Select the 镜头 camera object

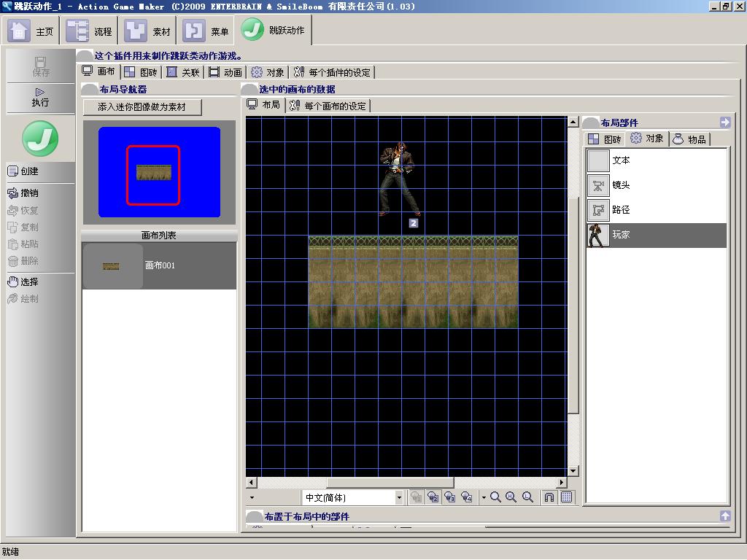tap(657, 185)
